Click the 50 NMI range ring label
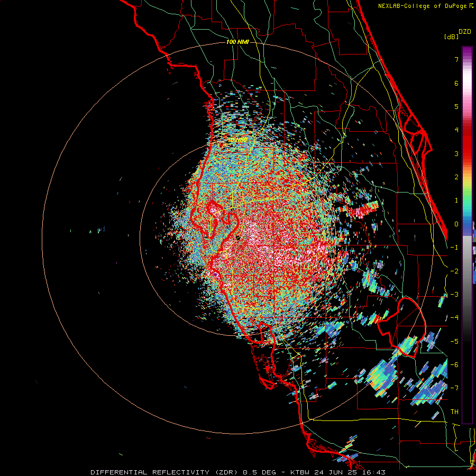Screen dimensions: 476x476 click(x=237, y=140)
